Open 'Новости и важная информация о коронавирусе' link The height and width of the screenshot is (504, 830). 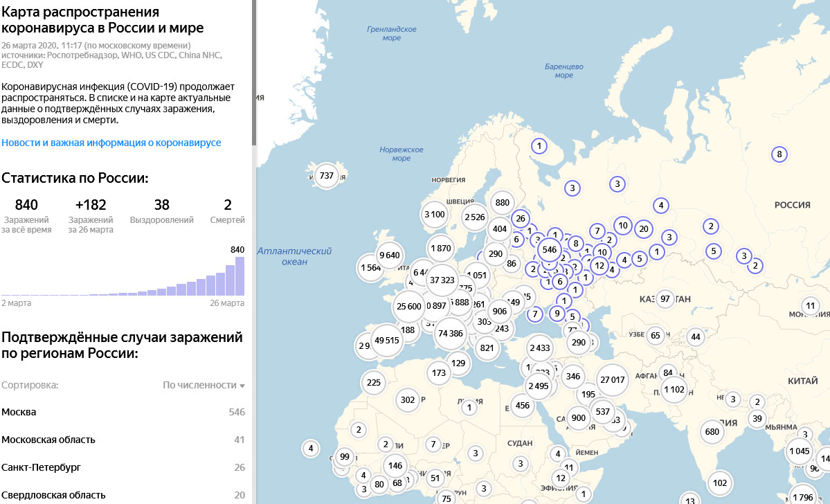click(111, 143)
